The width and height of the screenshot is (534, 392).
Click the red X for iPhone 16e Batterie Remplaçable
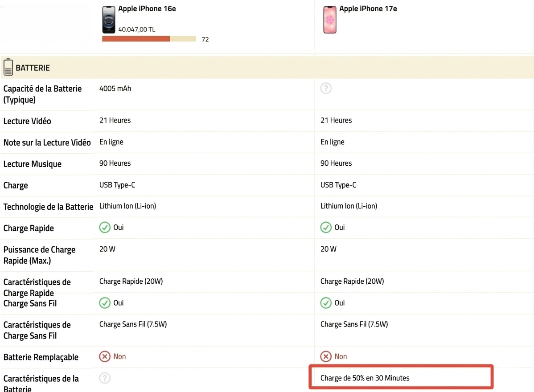click(105, 356)
